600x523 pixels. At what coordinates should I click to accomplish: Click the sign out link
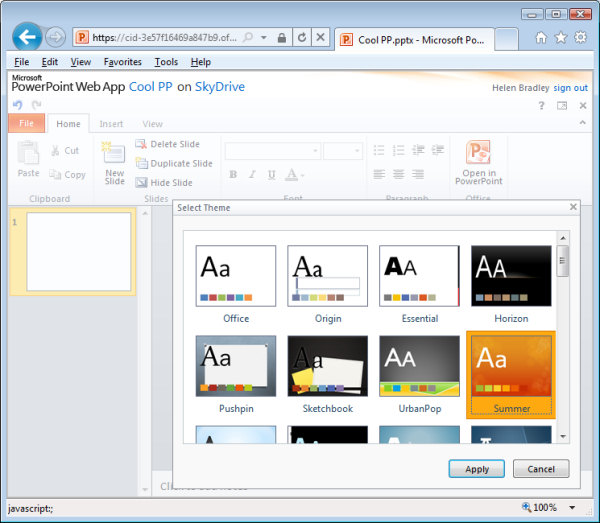point(570,88)
